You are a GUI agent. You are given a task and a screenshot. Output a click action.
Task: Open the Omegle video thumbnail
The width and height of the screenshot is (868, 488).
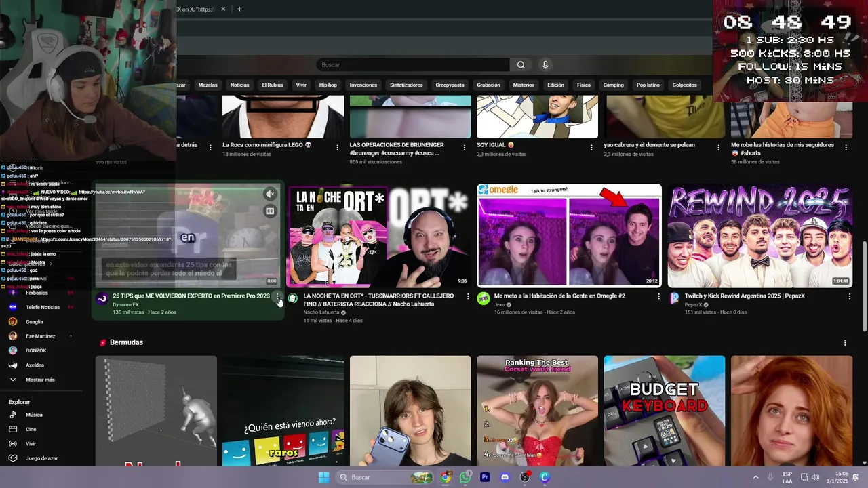(x=569, y=236)
